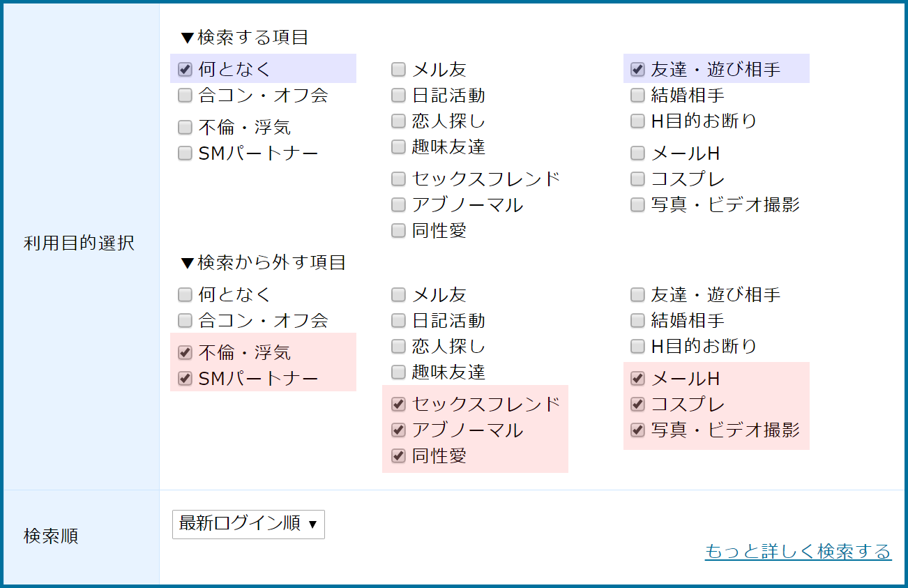Untick セックスフレンド in 検索から外す項目
The height and width of the screenshot is (588, 908).
(x=398, y=404)
